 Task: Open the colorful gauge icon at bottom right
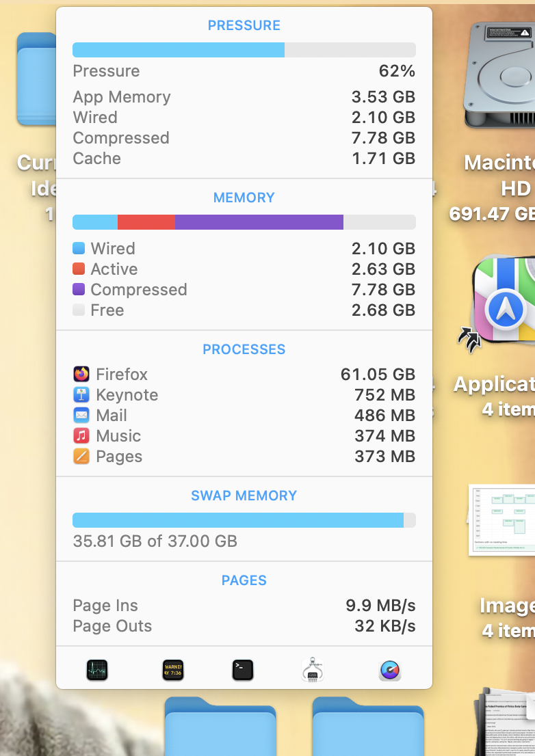click(x=389, y=671)
